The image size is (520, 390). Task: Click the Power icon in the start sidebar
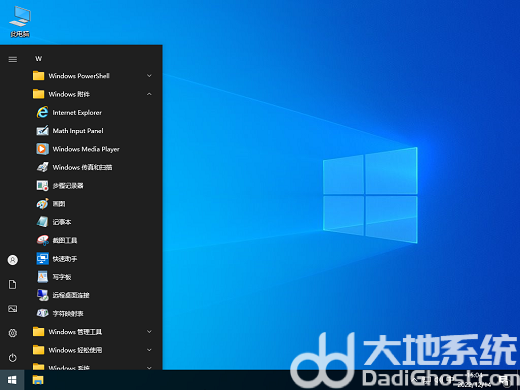point(13,358)
